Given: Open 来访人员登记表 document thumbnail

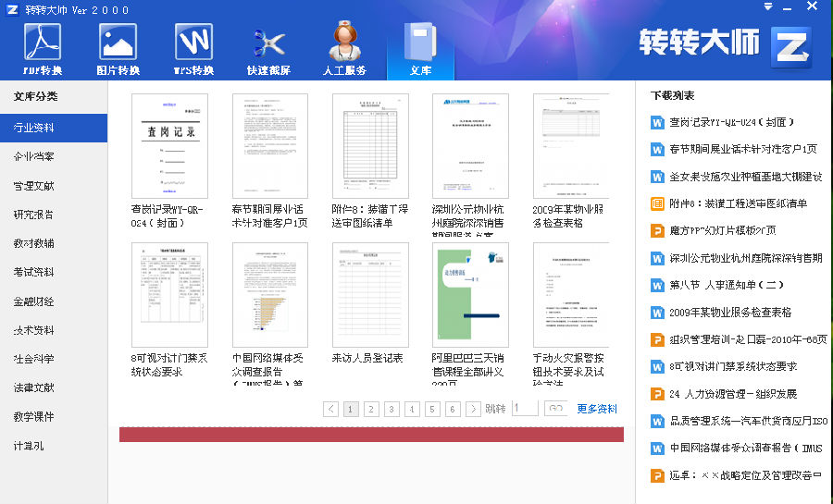Looking at the screenshot, I should [370, 295].
